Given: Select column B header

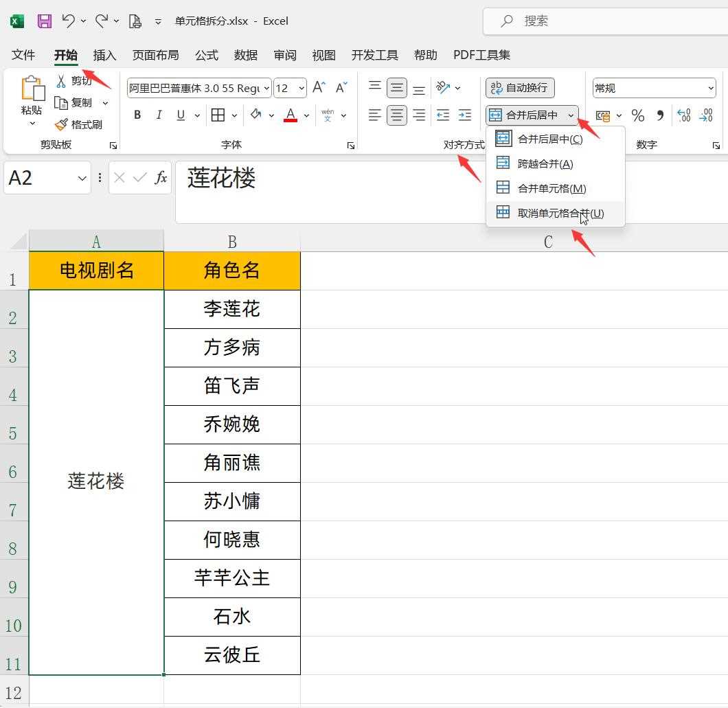Looking at the screenshot, I should click(x=232, y=241).
